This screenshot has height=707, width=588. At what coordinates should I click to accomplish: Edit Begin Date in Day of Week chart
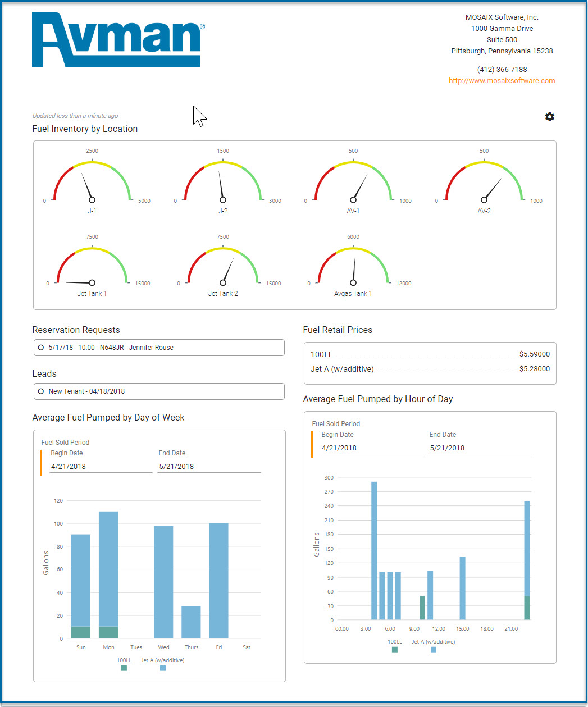(x=101, y=467)
